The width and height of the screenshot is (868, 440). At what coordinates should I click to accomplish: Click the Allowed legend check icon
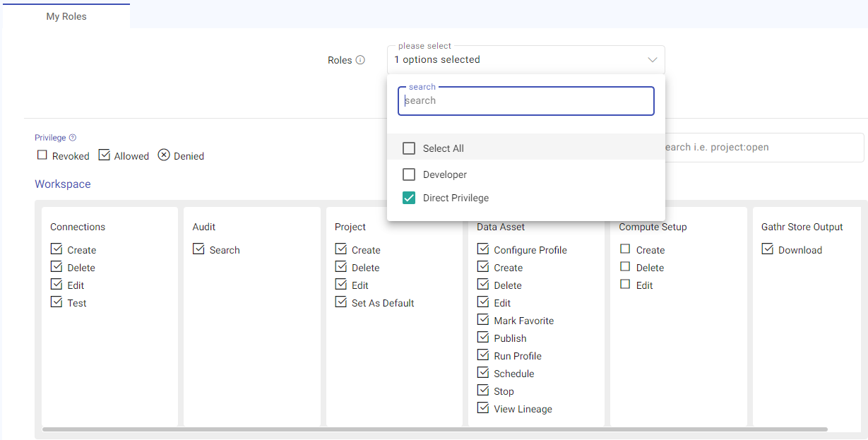(x=105, y=155)
